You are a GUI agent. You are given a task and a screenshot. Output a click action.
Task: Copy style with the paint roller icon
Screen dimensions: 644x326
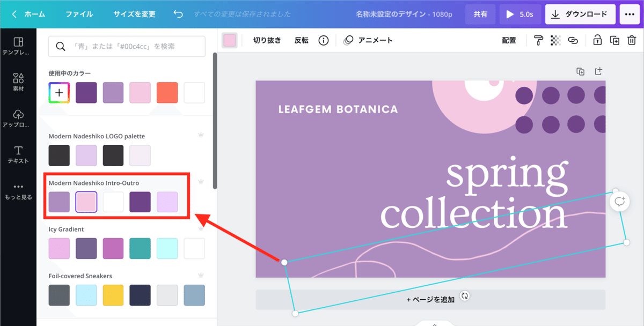pos(538,40)
